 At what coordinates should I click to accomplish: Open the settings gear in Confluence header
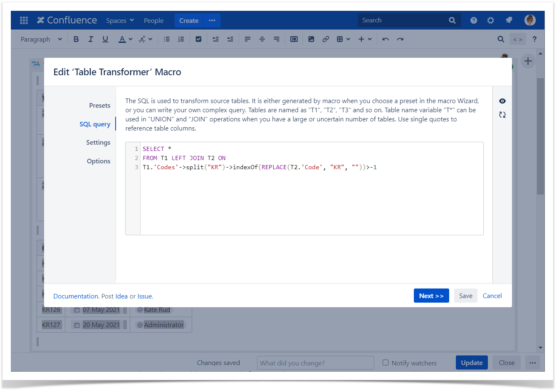(491, 20)
